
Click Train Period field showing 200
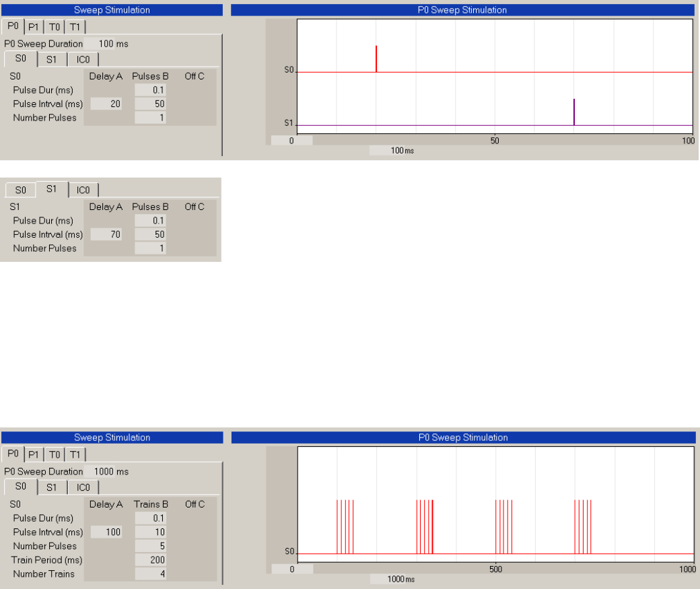[151, 560]
